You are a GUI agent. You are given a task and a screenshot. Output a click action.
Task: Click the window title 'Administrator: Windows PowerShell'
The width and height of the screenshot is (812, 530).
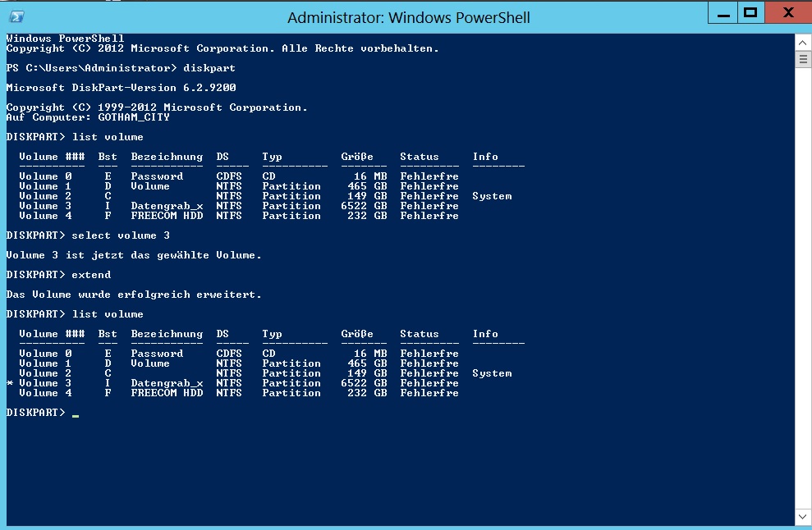pos(409,17)
